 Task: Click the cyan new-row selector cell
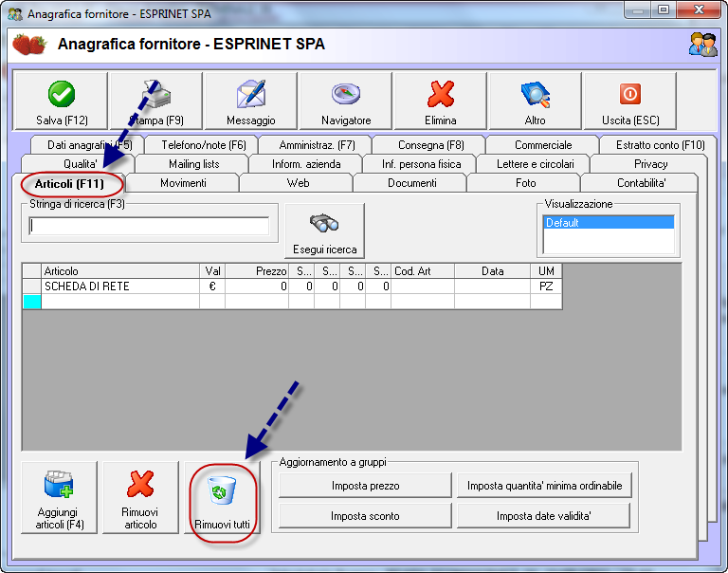(32, 302)
